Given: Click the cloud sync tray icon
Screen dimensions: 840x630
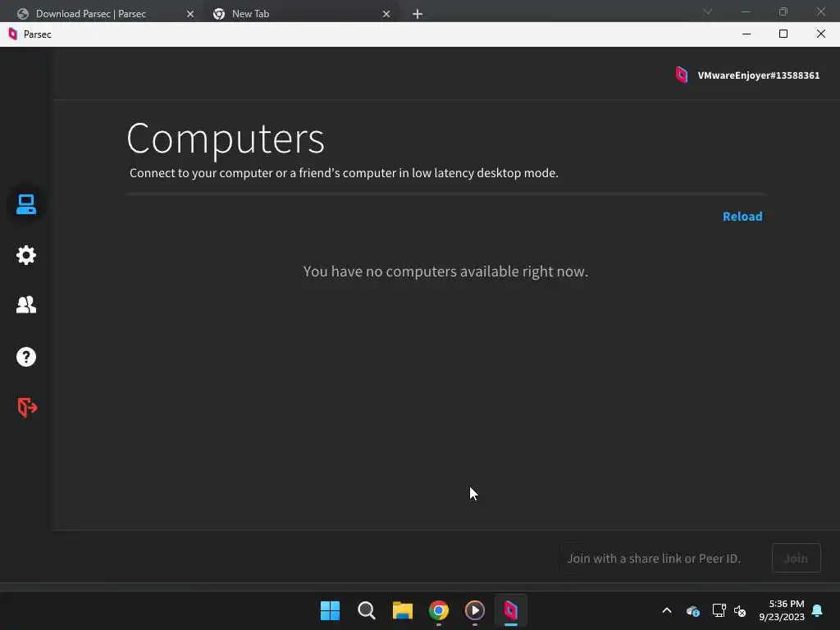Looking at the screenshot, I should point(692,610).
